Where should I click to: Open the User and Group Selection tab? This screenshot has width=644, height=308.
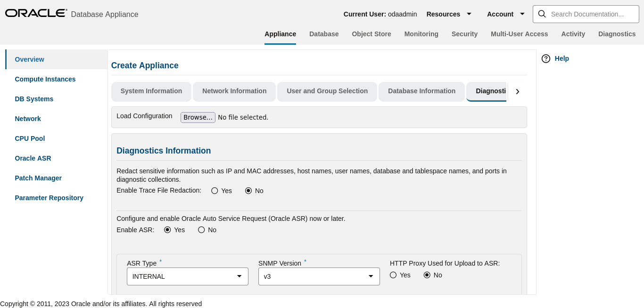[x=327, y=91]
